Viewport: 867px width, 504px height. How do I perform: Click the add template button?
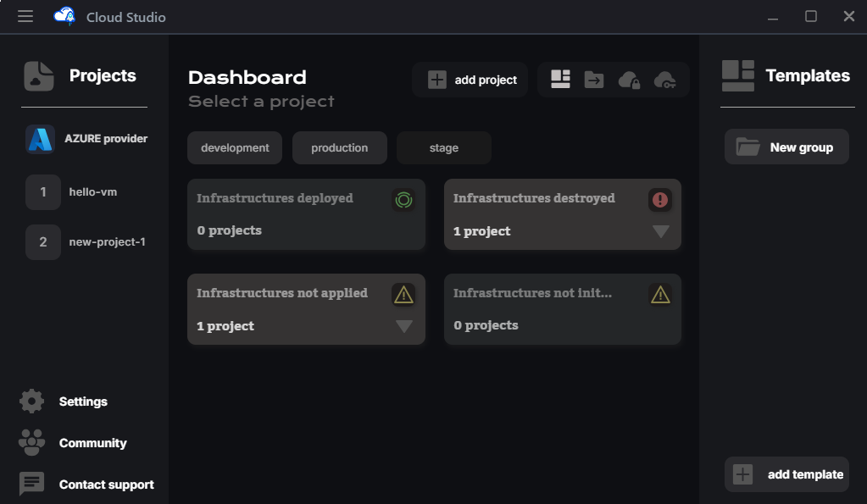pos(786,474)
